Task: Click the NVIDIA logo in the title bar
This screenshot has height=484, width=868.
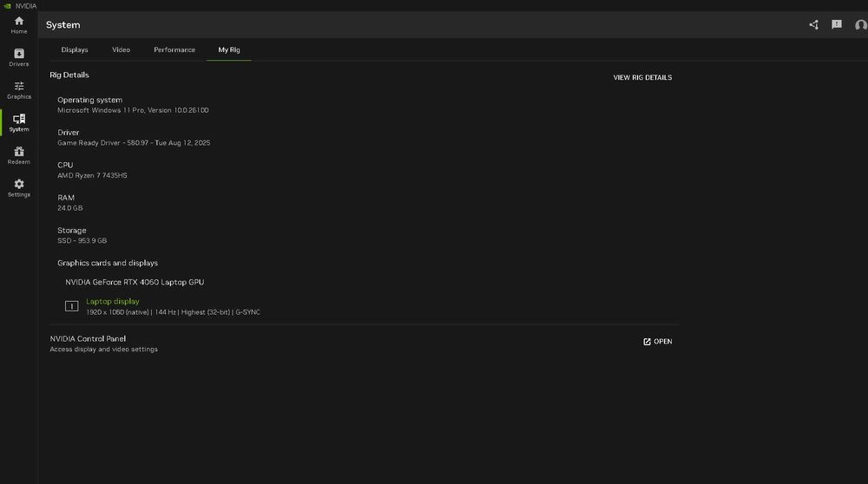Action: (x=7, y=5)
